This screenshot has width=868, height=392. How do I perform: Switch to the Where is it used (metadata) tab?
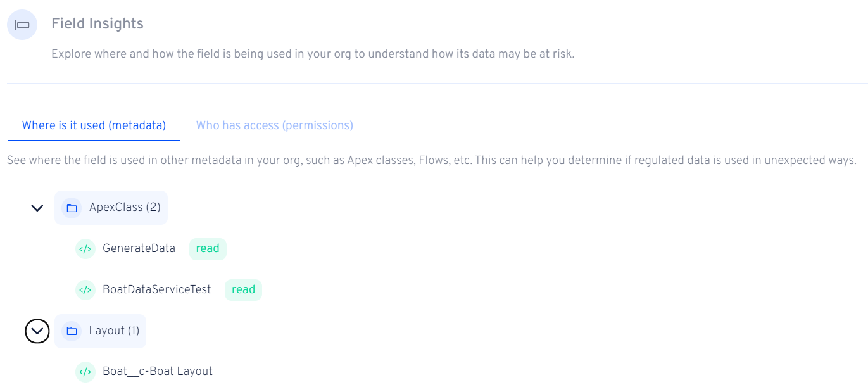[94, 125]
